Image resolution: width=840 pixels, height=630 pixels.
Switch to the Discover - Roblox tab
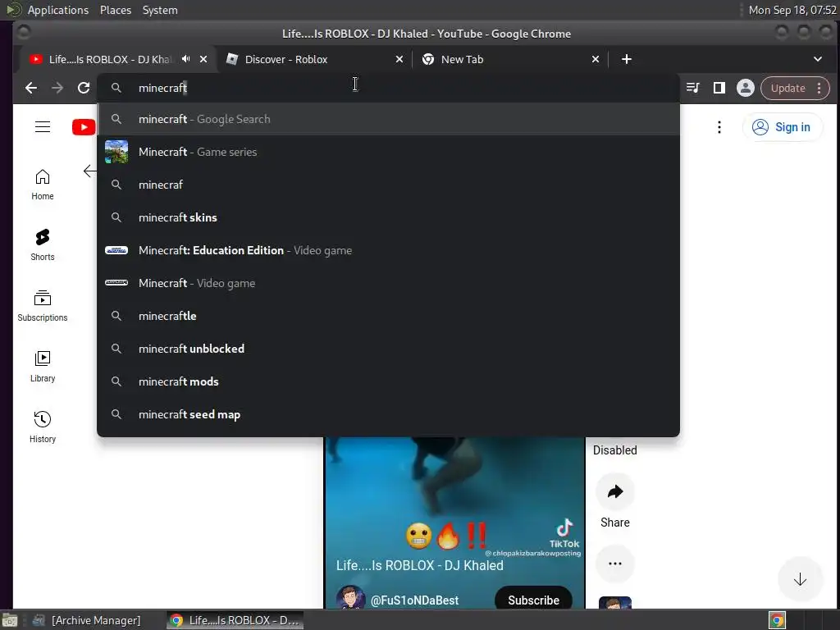click(314, 59)
